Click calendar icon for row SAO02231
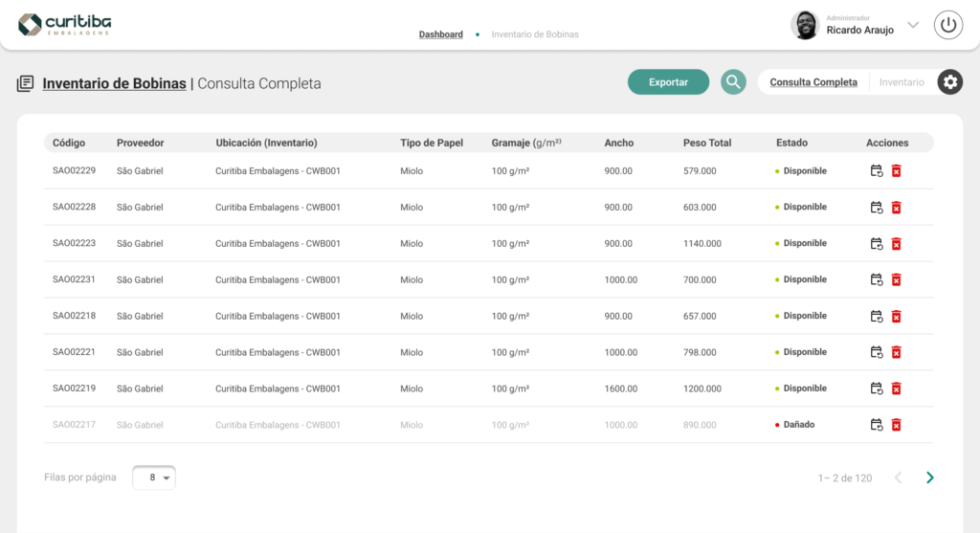This screenshot has width=980, height=533. pos(877,280)
